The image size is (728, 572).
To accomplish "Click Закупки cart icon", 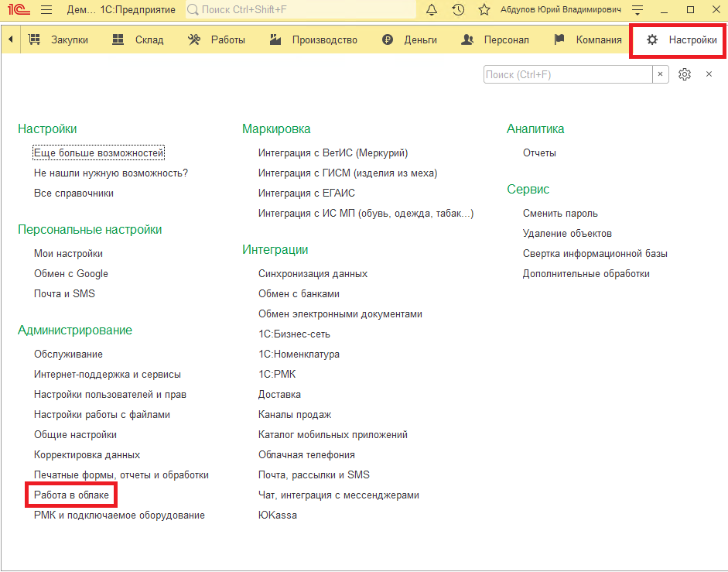I will (x=34, y=39).
